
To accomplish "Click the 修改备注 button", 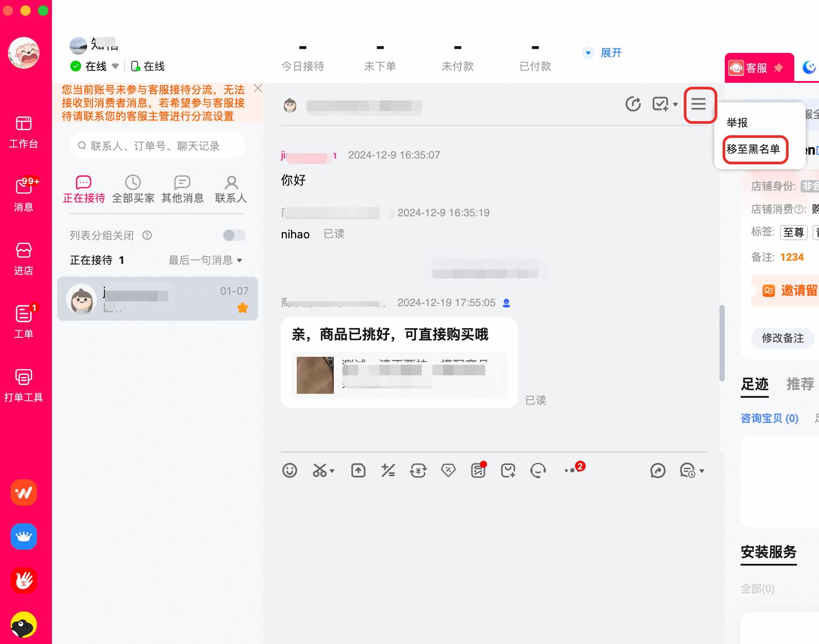I will 782,338.
